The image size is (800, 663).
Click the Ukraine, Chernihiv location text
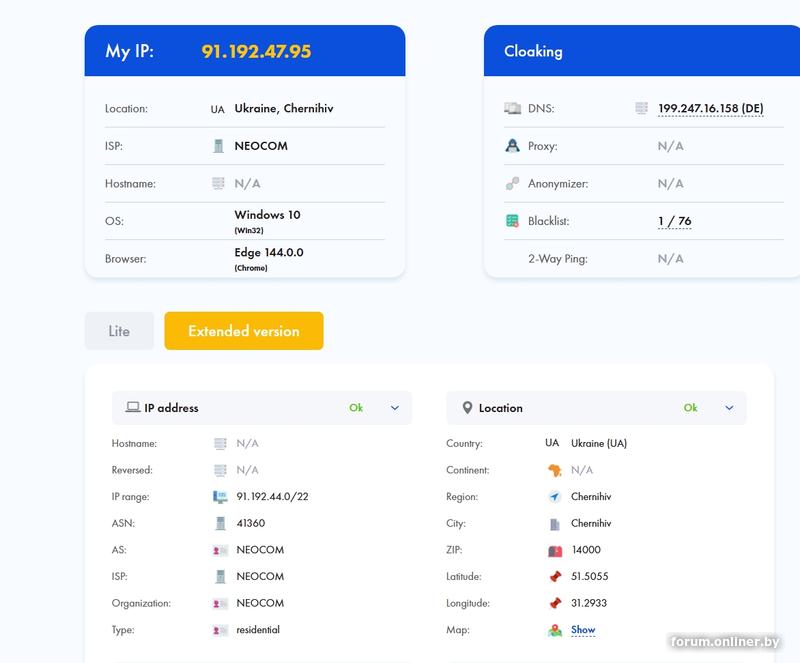tap(284, 108)
